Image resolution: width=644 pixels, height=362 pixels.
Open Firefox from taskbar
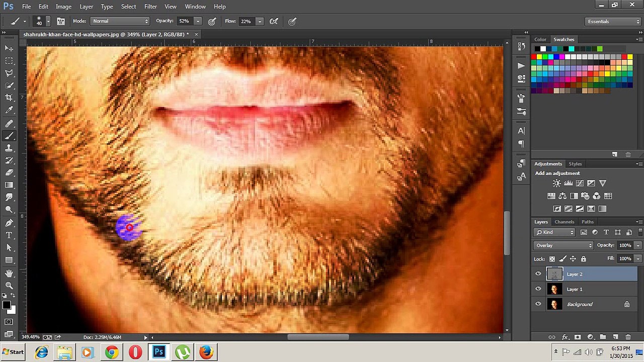(x=206, y=352)
